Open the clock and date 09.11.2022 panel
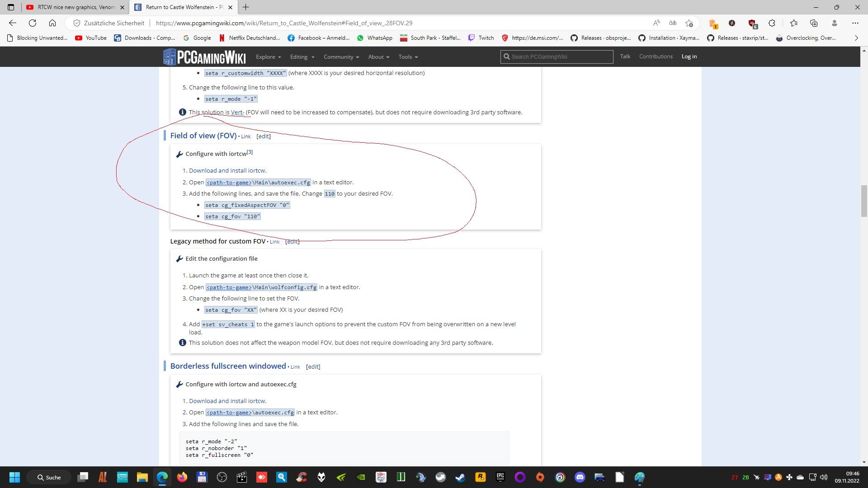Viewport: 868px width, 488px height. [847, 477]
